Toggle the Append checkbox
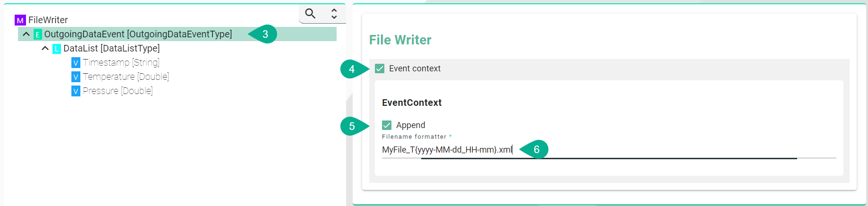 [x=387, y=125]
